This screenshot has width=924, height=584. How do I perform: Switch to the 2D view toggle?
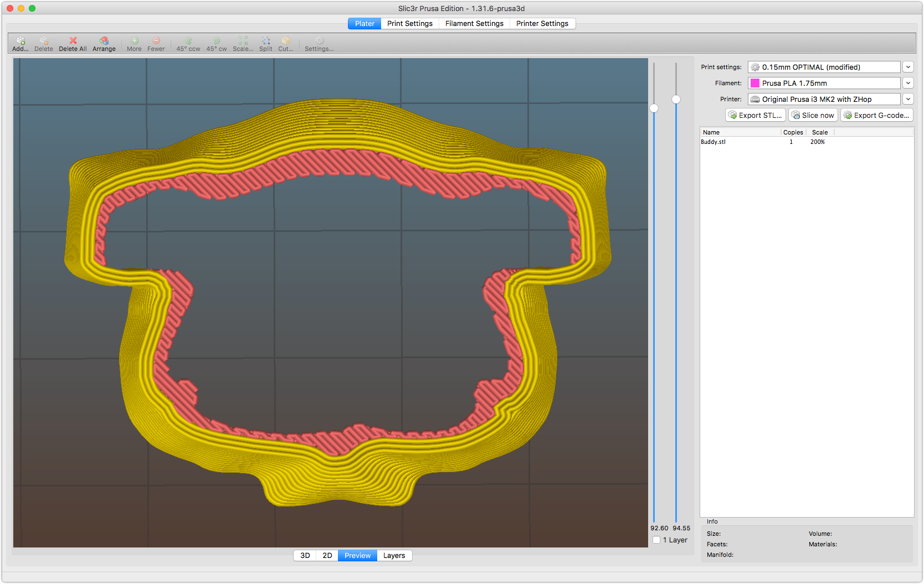point(327,555)
